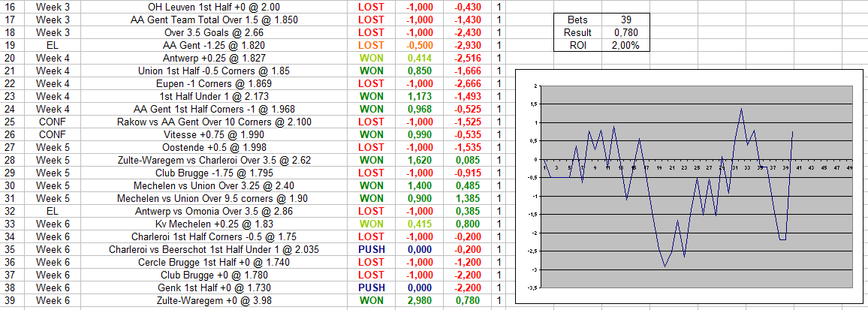Select the running-total line chart

(x=688, y=187)
